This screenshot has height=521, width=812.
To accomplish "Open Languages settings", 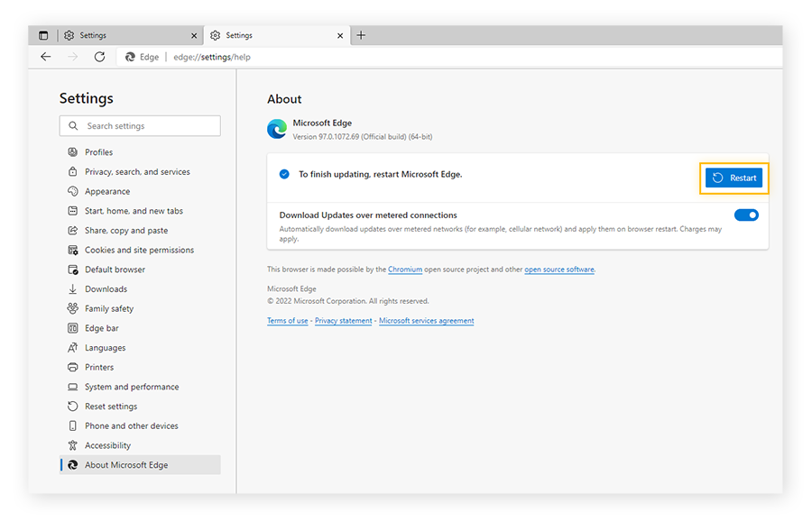I will (140, 348).
